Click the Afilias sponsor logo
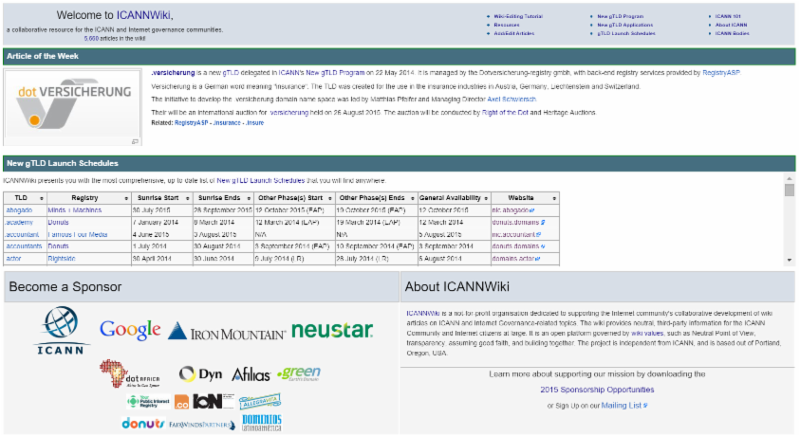This screenshot has height=436, width=800. click(250, 374)
